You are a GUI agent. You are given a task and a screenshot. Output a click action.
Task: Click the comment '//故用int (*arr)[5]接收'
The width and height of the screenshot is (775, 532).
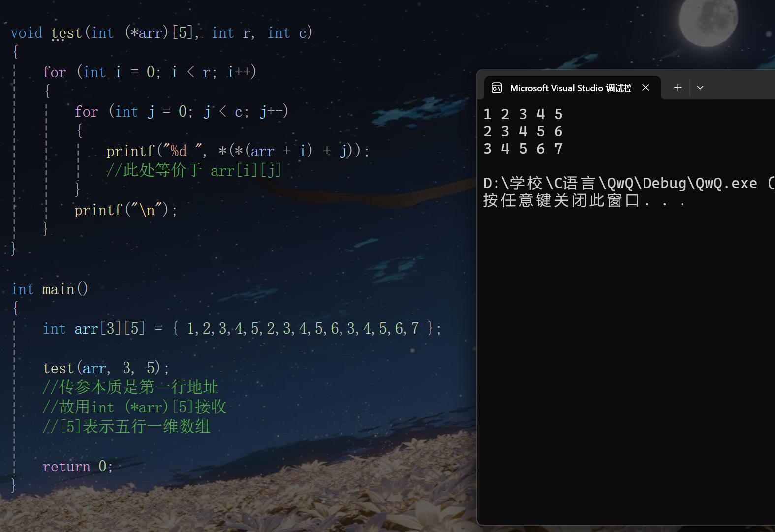(134, 407)
